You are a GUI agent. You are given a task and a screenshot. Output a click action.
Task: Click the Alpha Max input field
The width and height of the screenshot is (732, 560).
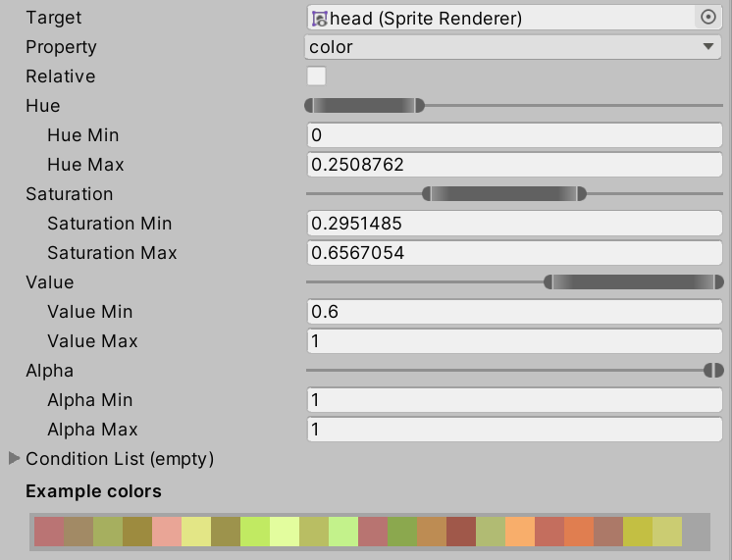point(514,430)
